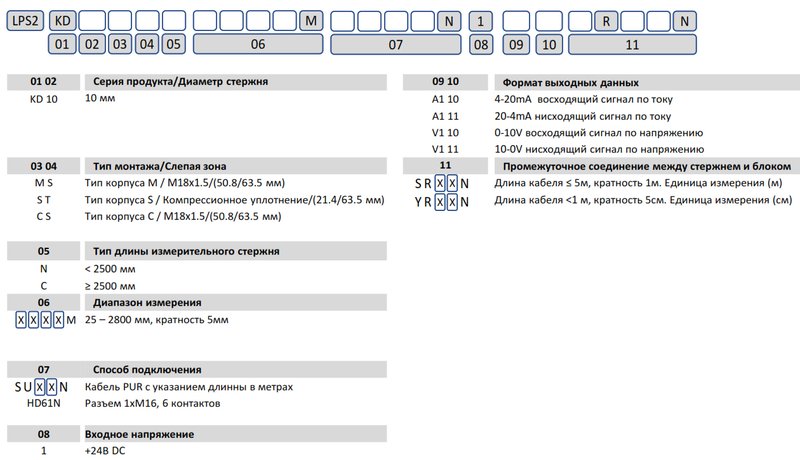Image resolution: width=800 pixels, height=460 pixels.
Task: Click position box 09 in the top diagram
Action: (516, 44)
